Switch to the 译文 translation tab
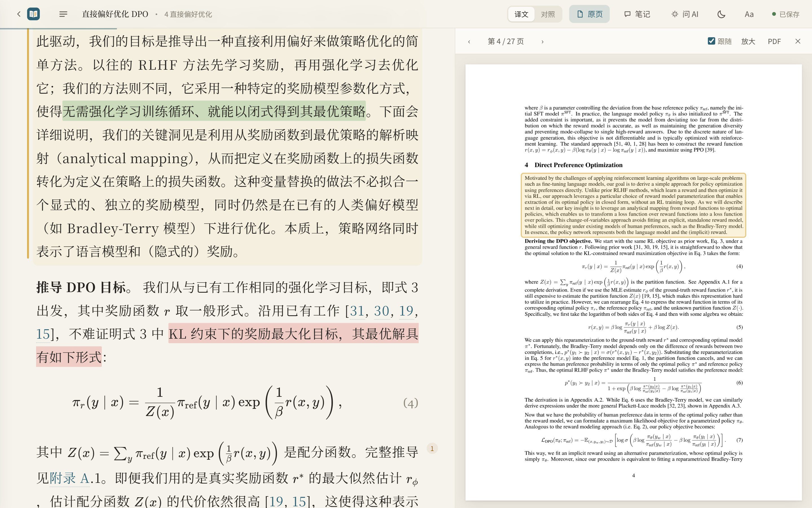This screenshot has height=508, width=812. (521, 14)
